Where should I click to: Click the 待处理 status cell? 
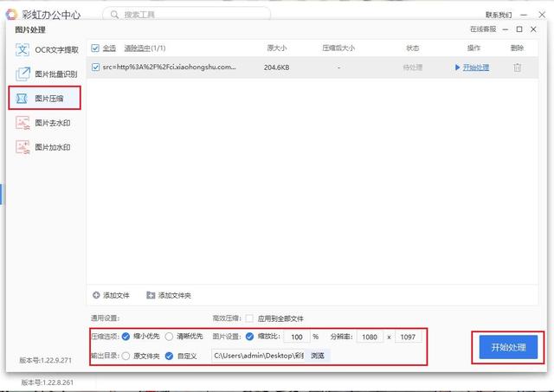pos(413,67)
